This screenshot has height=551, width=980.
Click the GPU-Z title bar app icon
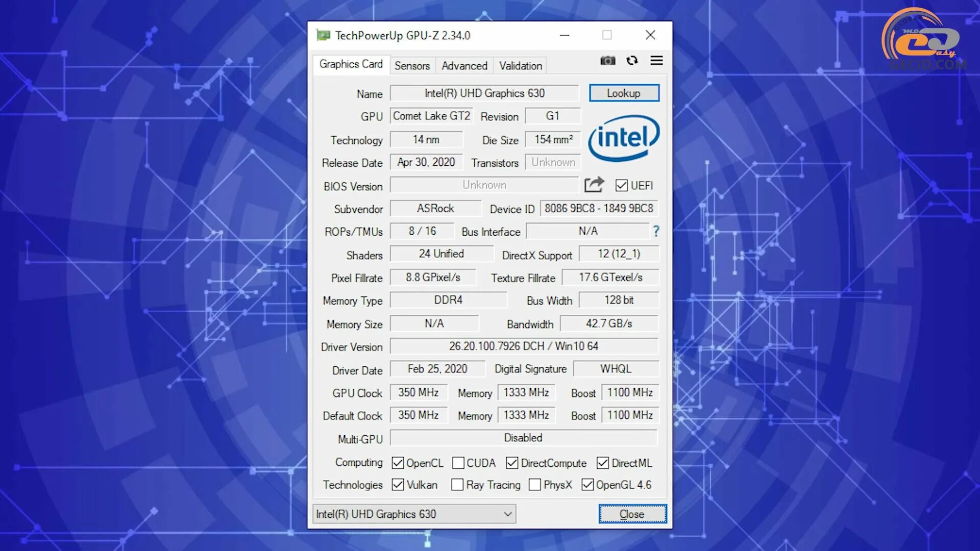[x=323, y=35]
